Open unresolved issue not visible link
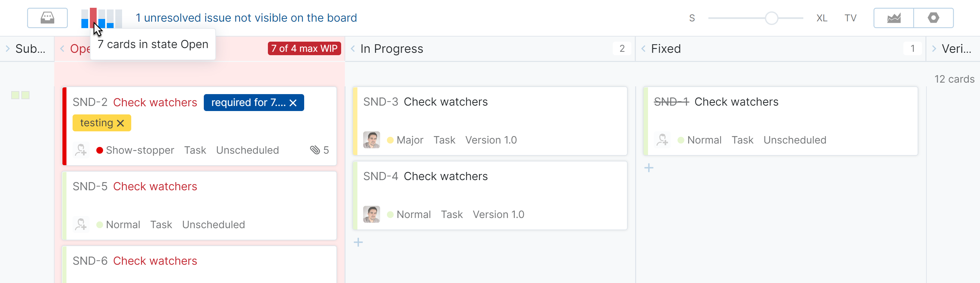 (246, 18)
